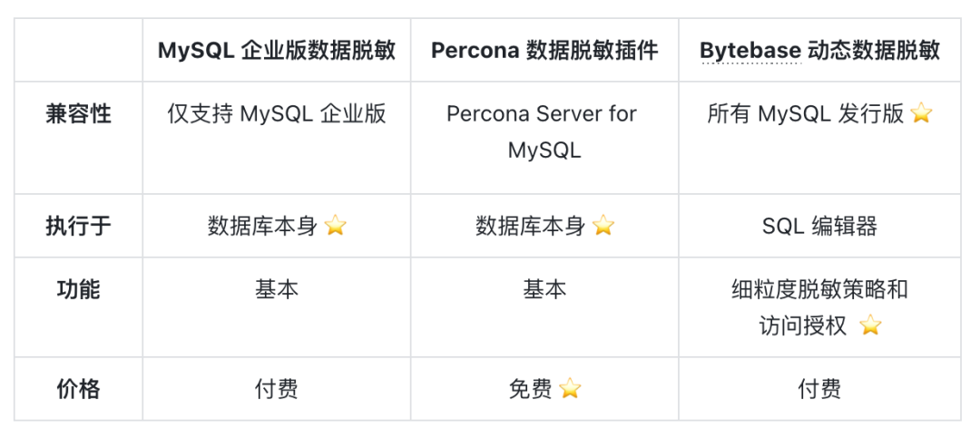The height and width of the screenshot is (437, 980).
Task: Click the 功能 row label
Action: pos(78,289)
